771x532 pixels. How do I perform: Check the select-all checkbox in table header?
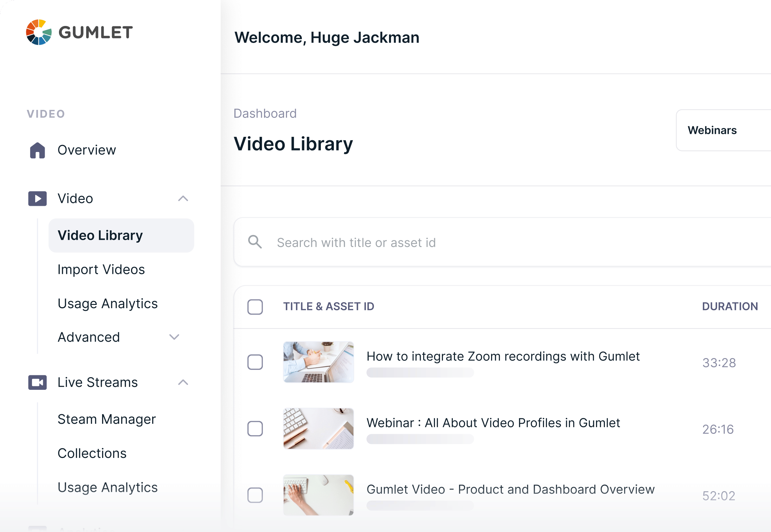coord(255,307)
